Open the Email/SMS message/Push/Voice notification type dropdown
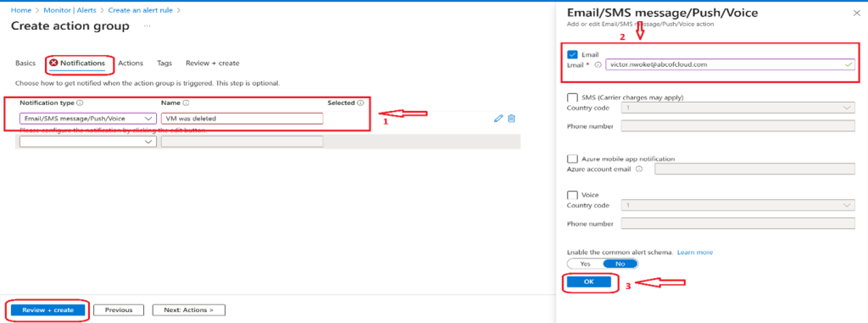The height and width of the screenshot is (323, 868). pos(88,119)
